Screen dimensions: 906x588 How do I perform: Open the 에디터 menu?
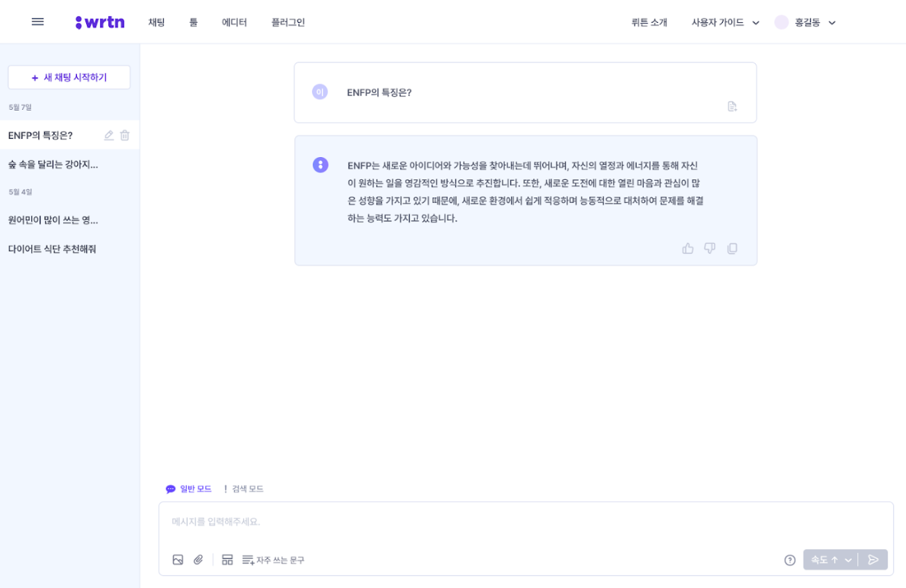pos(234,23)
